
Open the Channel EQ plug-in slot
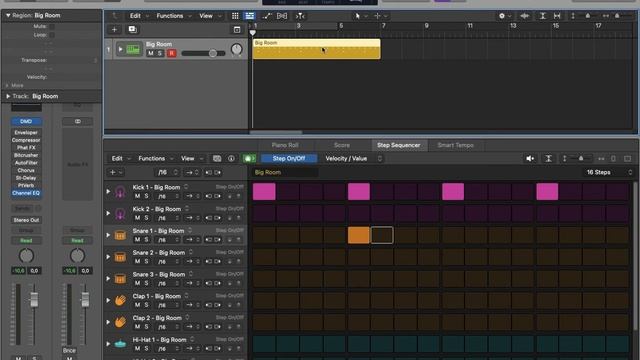[26, 193]
